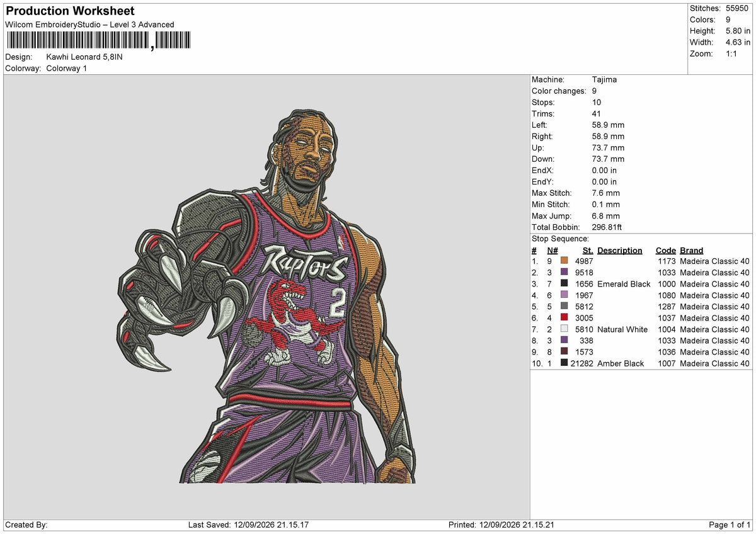Image resolution: width=756 pixels, height=534 pixels.
Task: Click the Width value 4.63 in
Action: pos(738,42)
